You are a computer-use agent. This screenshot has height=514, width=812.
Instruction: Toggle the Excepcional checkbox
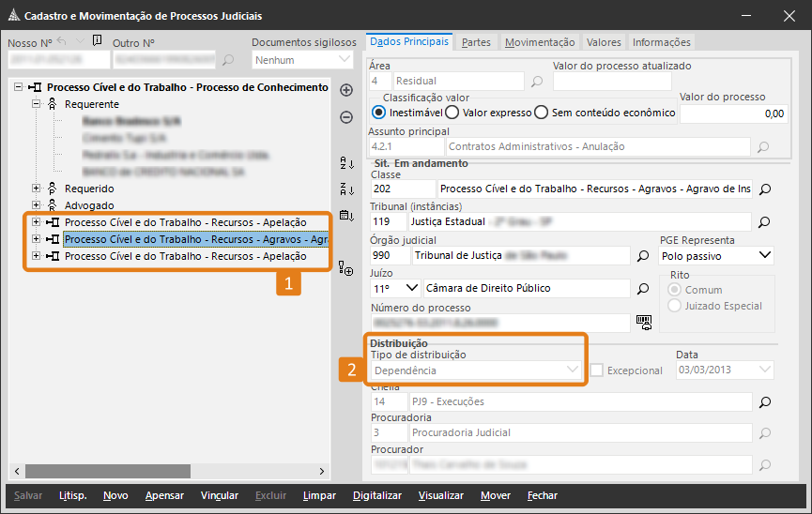click(x=597, y=370)
